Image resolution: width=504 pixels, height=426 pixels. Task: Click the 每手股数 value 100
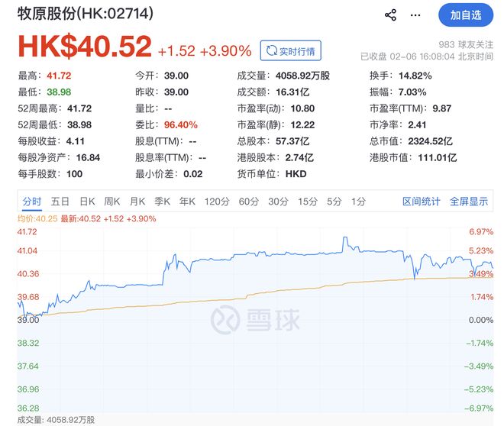coord(75,174)
